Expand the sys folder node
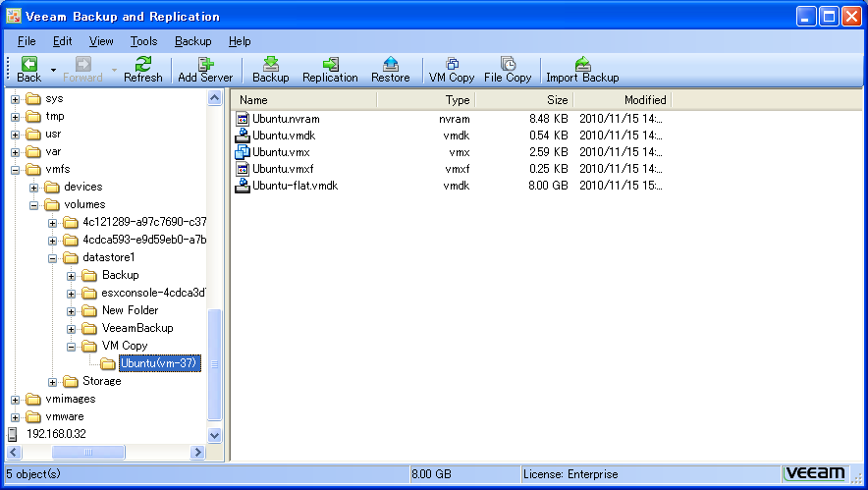 [16, 99]
